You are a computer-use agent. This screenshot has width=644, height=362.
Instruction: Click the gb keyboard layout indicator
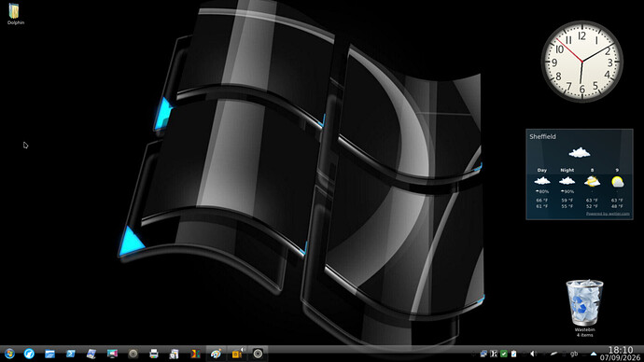click(x=574, y=354)
